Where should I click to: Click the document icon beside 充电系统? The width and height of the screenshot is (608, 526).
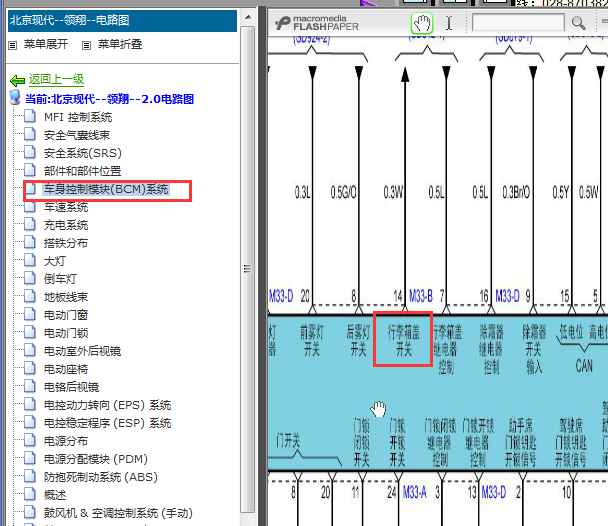click(30, 224)
